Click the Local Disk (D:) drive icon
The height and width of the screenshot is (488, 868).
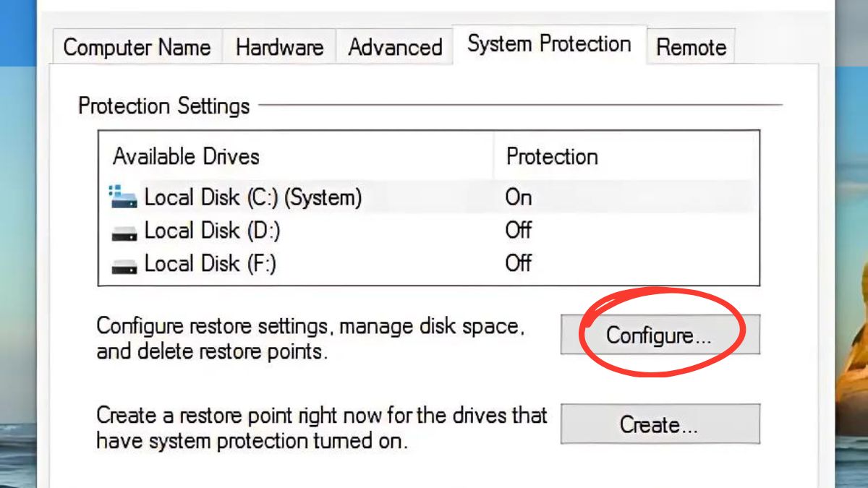tap(124, 231)
